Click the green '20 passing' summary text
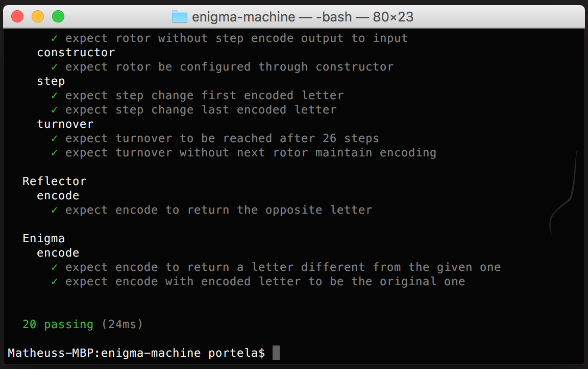 pyautogui.click(x=58, y=325)
